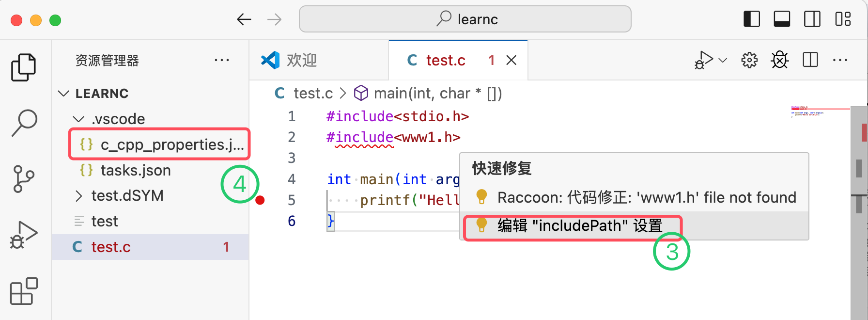The width and height of the screenshot is (868, 320).
Task: Open the run/debug dropdown arrow
Action: (723, 60)
